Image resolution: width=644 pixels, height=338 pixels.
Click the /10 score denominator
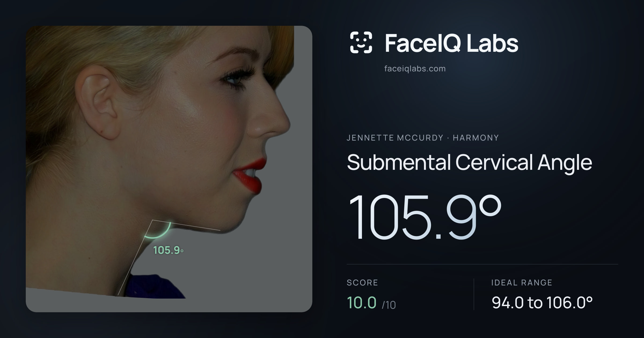pos(389,305)
